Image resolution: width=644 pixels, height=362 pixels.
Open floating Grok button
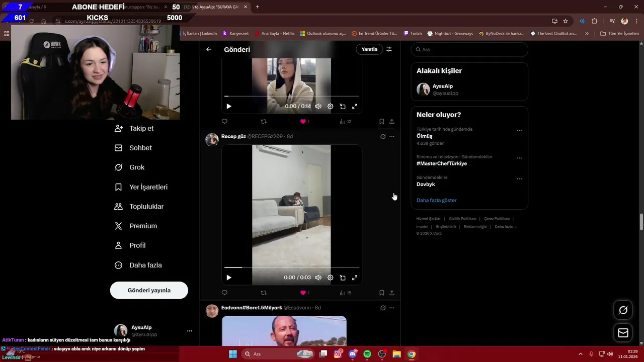click(623, 310)
